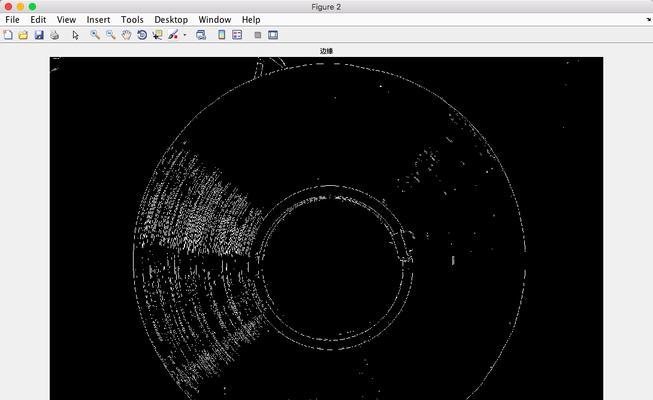Open the Window menu

(x=214, y=20)
